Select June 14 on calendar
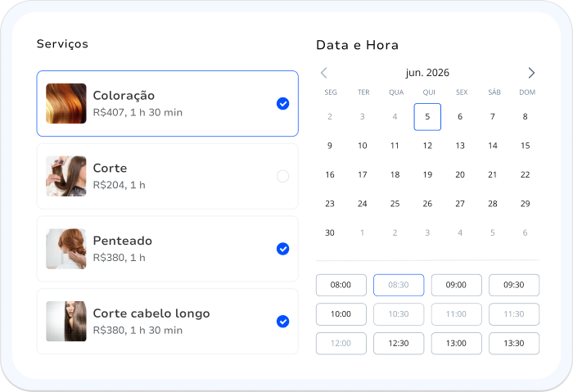The width and height of the screenshot is (573, 392). (493, 146)
